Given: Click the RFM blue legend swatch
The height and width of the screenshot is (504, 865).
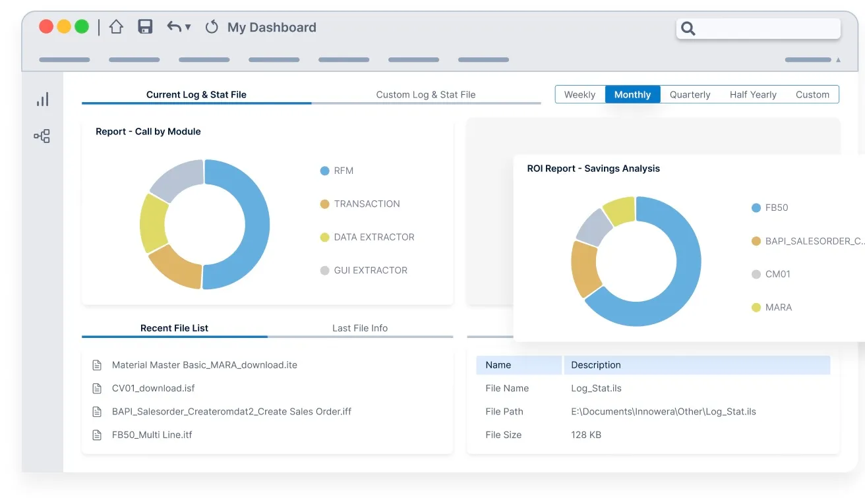Looking at the screenshot, I should click(x=324, y=171).
